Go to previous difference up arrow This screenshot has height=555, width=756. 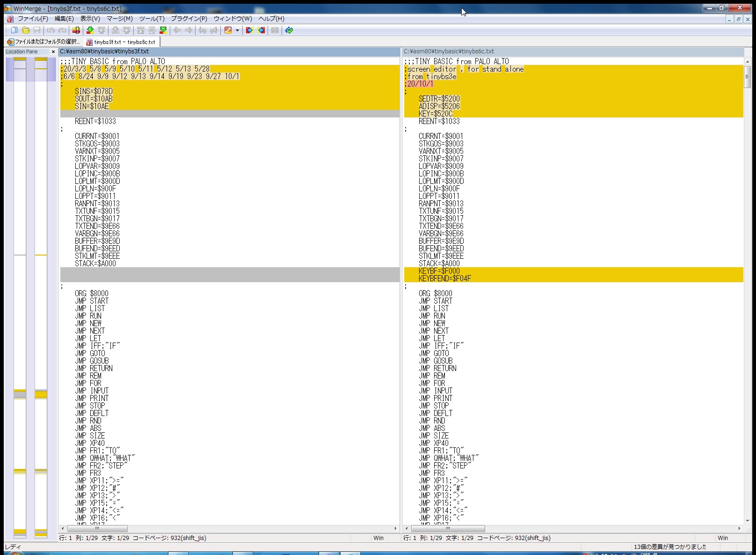click(x=102, y=30)
